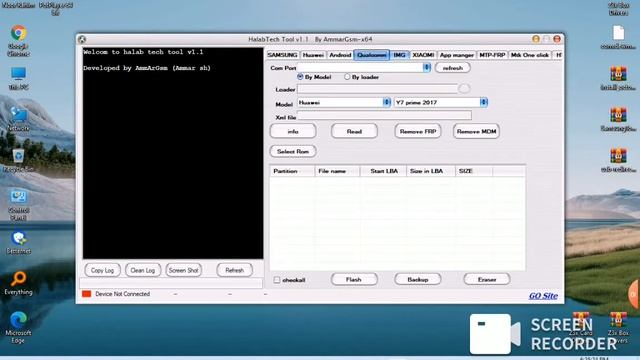Go to the MTP-FRP tab
Screen dimensions: 640x360
pos(492,55)
